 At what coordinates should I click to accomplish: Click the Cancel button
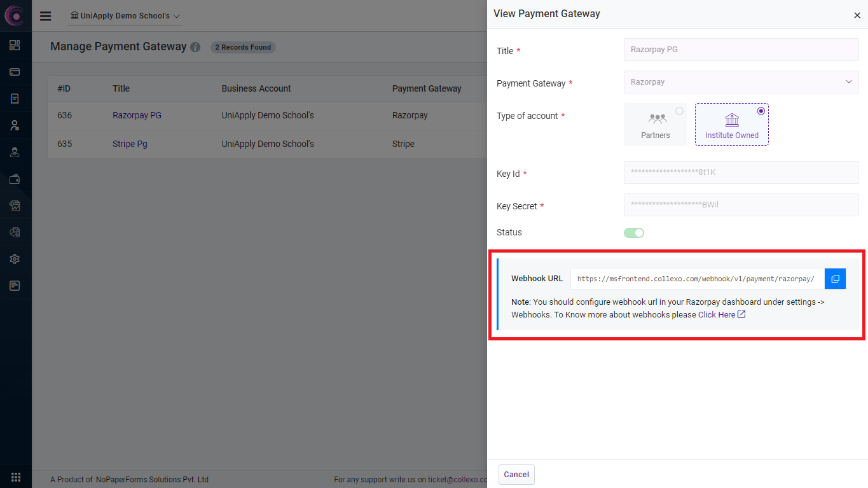pyautogui.click(x=516, y=475)
